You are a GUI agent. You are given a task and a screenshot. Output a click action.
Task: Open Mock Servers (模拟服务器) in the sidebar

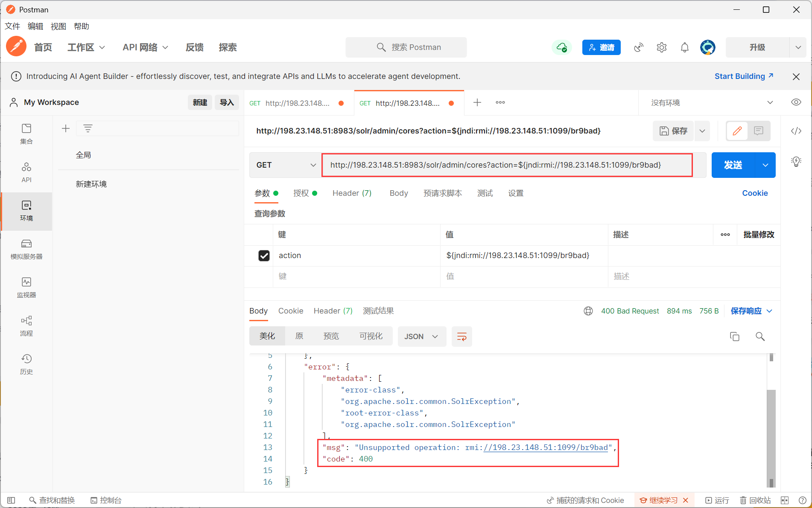coord(26,250)
